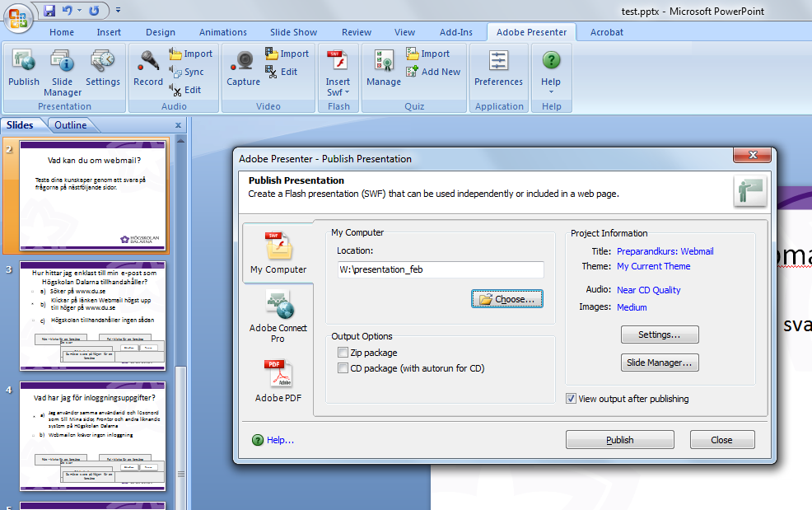Add New quiz in the Quiz group
812x510 pixels.
coord(433,72)
